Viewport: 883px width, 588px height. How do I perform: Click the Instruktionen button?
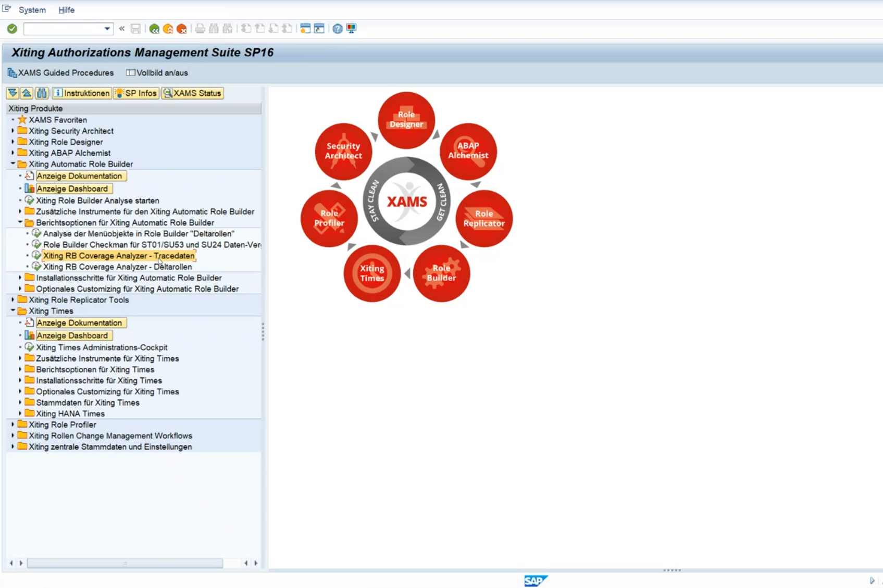click(82, 93)
